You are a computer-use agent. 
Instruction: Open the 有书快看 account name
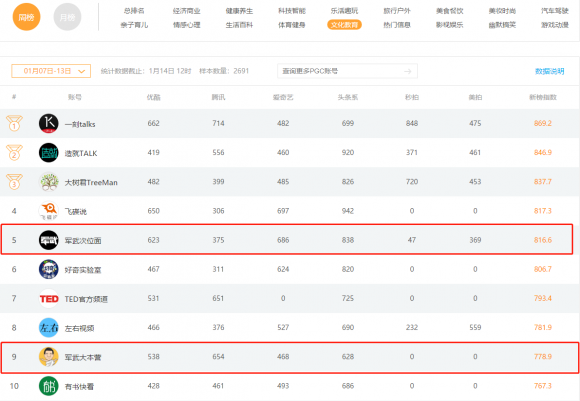(79, 387)
